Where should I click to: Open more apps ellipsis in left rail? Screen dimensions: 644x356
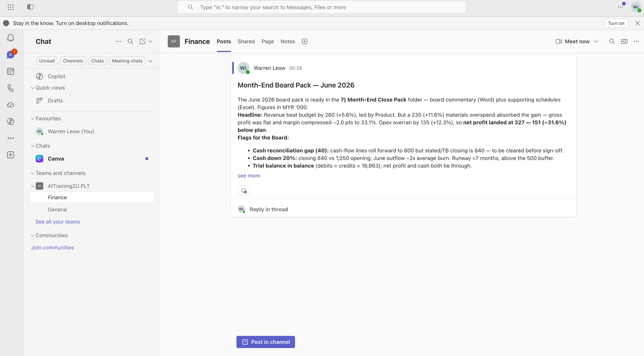point(10,138)
